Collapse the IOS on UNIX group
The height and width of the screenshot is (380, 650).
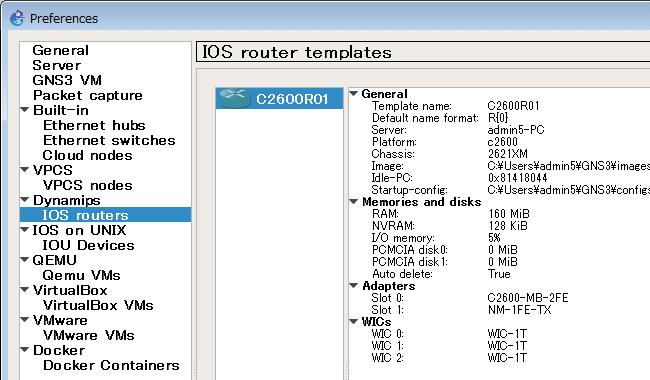25,230
